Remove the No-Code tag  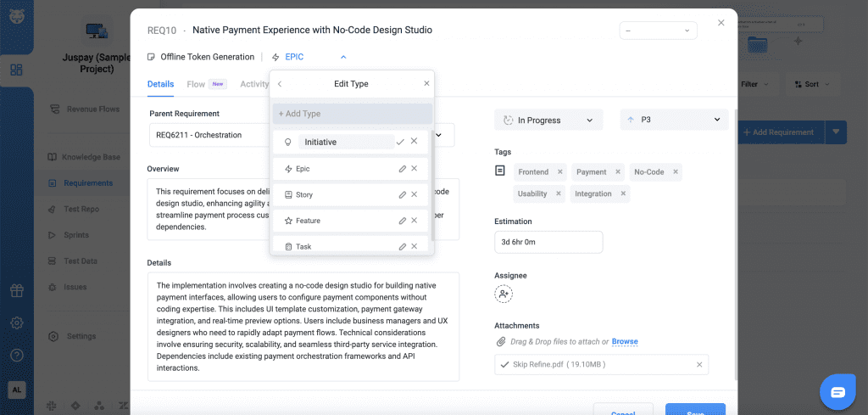[x=674, y=172]
